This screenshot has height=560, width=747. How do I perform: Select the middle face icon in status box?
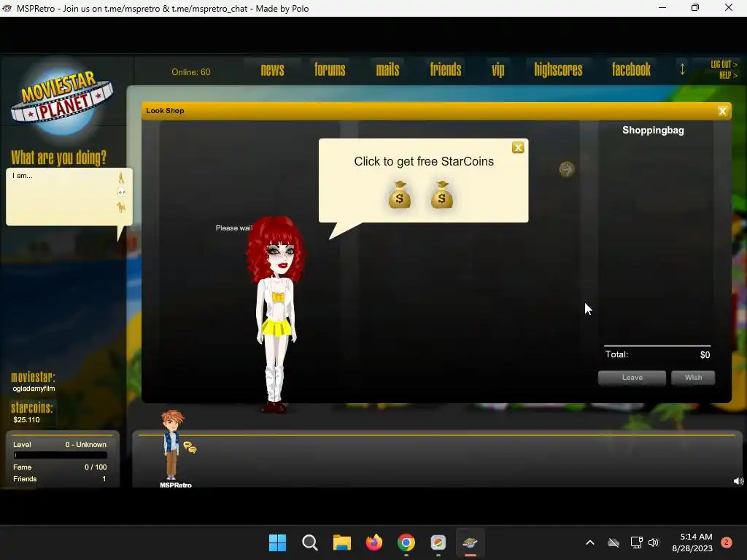[x=122, y=192]
